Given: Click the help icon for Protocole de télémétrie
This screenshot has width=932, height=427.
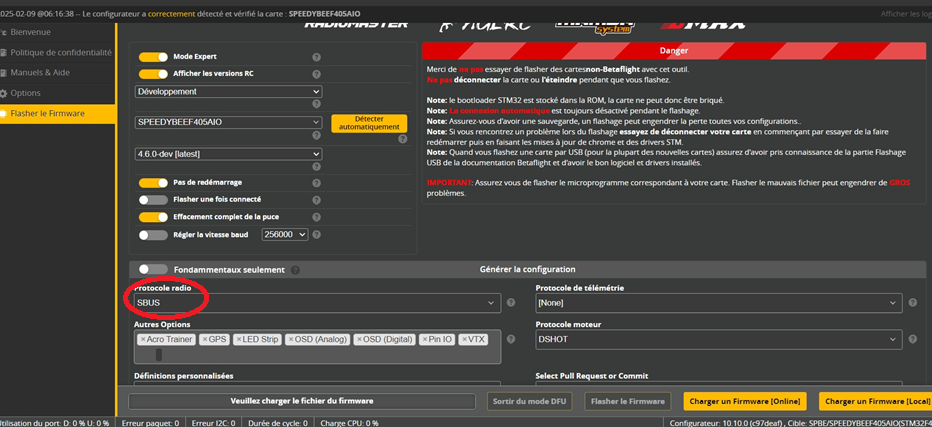Looking at the screenshot, I should tap(912, 303).
